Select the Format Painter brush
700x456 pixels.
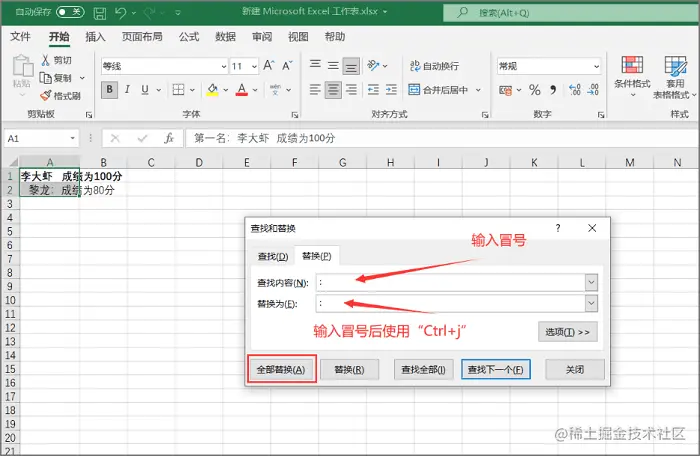click(x=46, y=95)
